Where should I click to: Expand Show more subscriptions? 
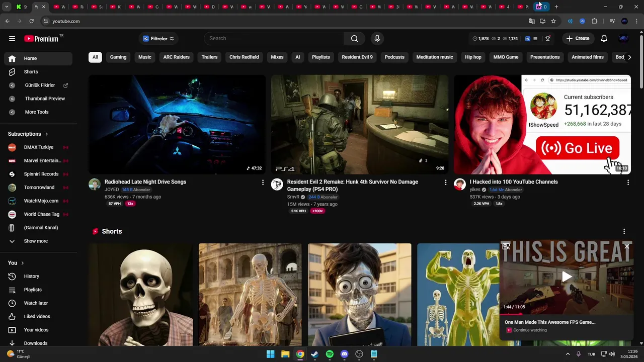coord(36,241)
